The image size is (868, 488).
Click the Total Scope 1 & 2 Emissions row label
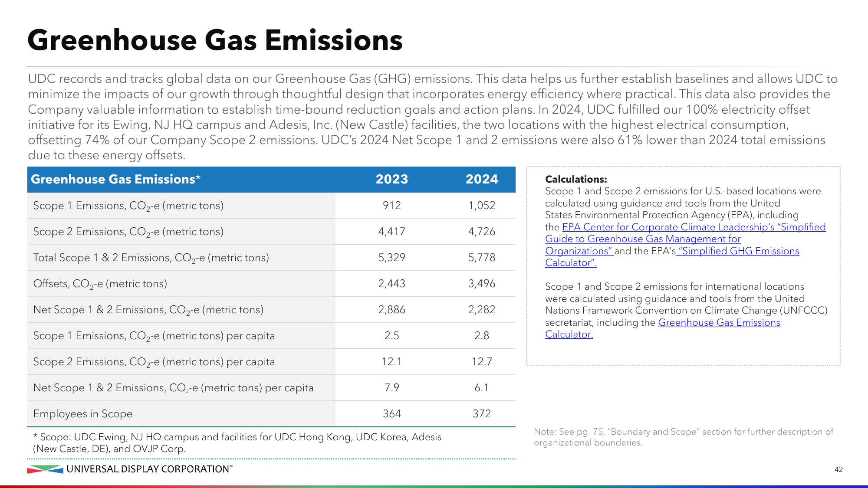[x=151, y=258]
